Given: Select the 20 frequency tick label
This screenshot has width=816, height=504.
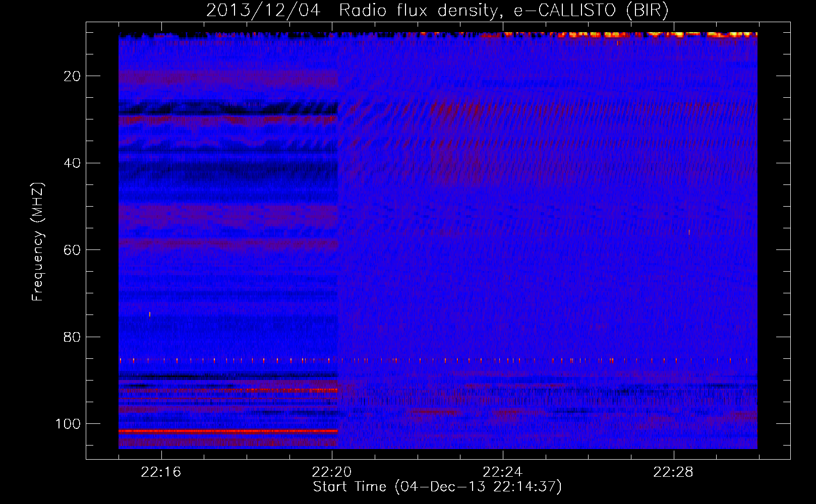Looking at the screenshot, I should [72, 76].
